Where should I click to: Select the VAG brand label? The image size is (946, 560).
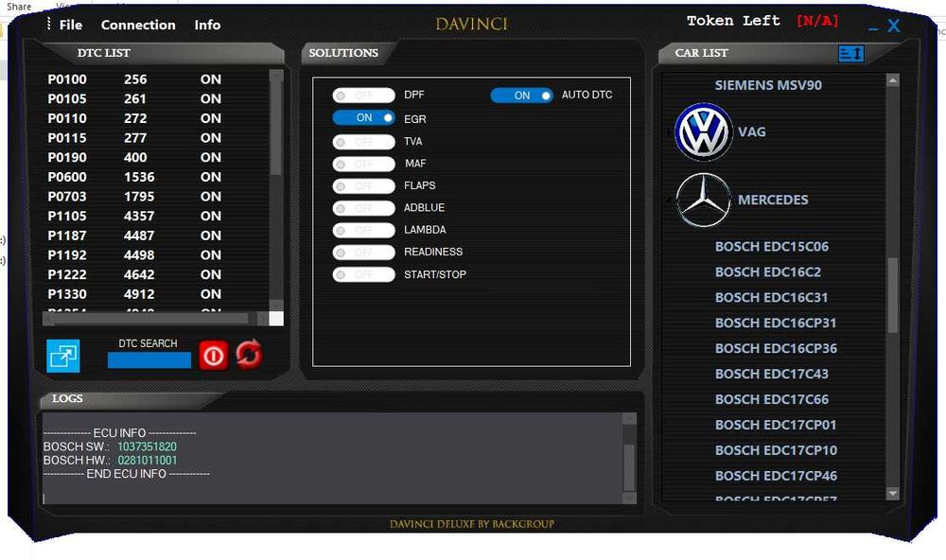[752, 131]
